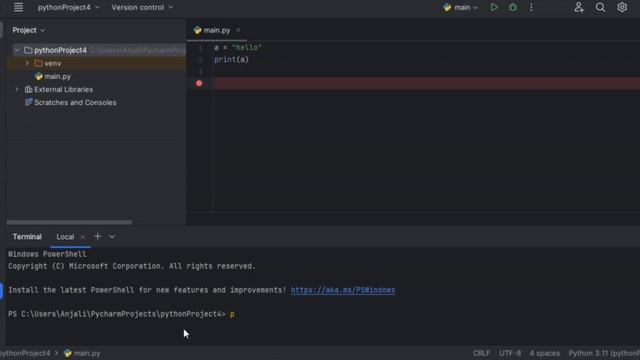The height and width of the screenshot is (360, 640).
Task: Change the CRLF line separator
Action: point(481,353)
